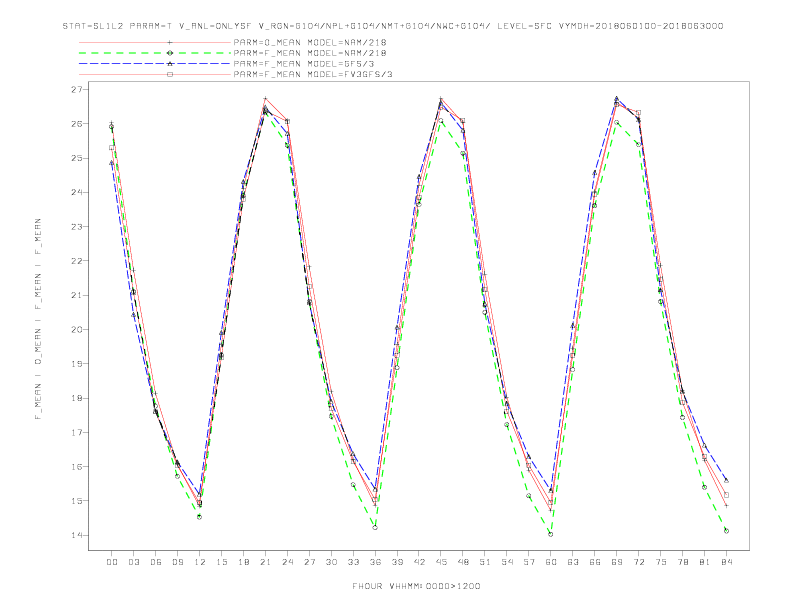Click y-axis tick label 24
The height and width of the screenshot is (612, 792).
pos(79,192)
